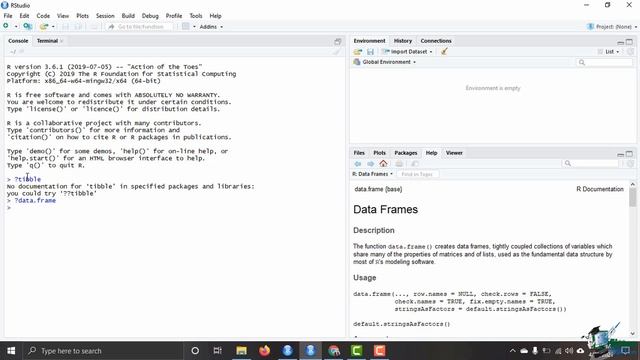
Task: Refresh the Help topic
Action: coord(630,164)
